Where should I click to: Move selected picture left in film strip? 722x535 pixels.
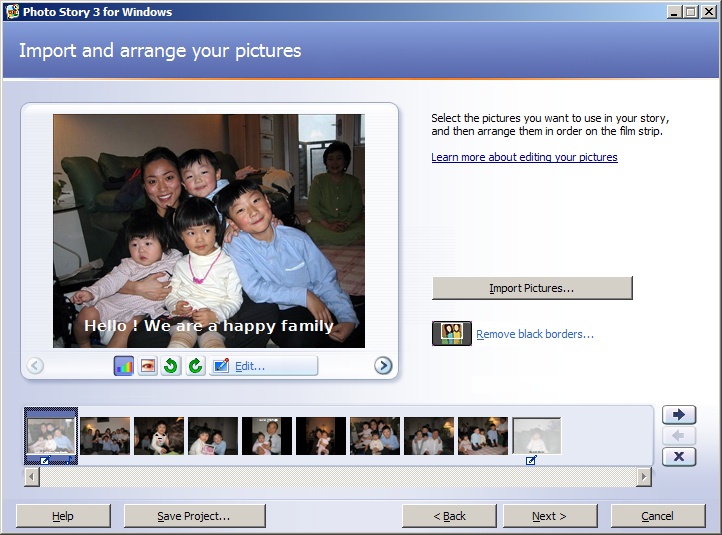pos(679,436)
